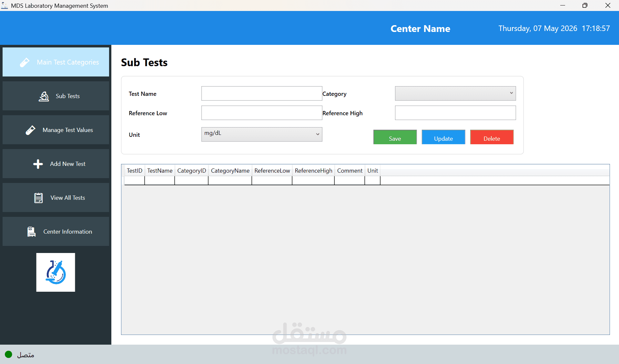
Task: Click the CategoryID column header
Action: [191, 171]
